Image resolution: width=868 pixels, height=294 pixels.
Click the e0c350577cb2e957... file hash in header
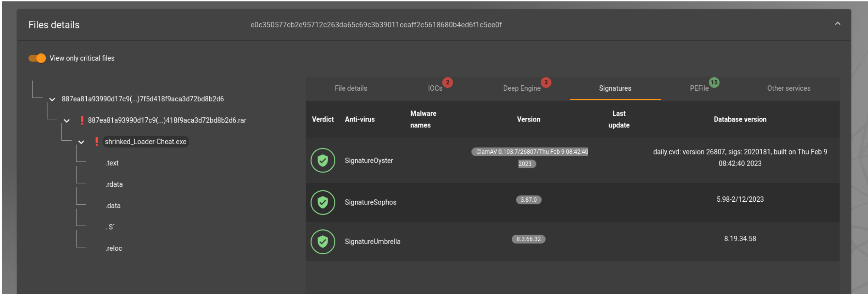[x=376, y=25]
